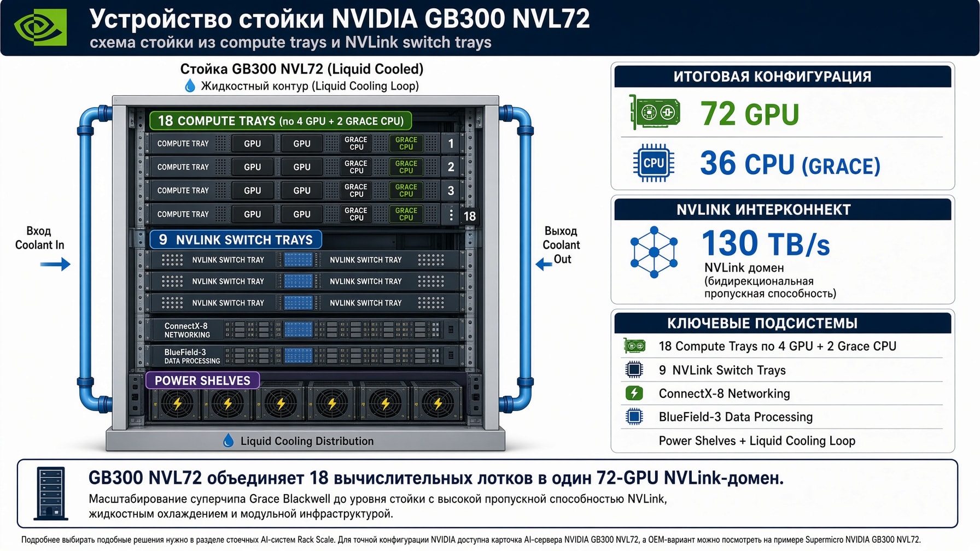This screenshot has height=551, width=980.
Task: Click the ИТОГОВАЯ КОНФИГУРАЦИЯ header
Action: pos(783,77)
